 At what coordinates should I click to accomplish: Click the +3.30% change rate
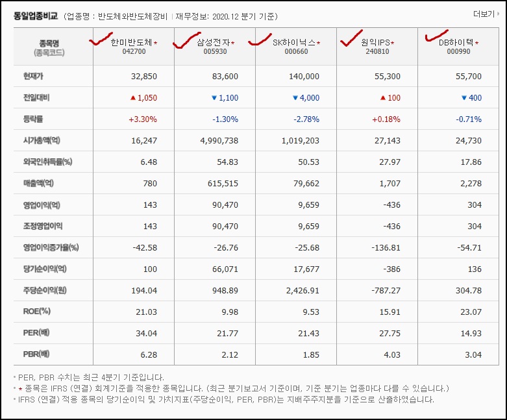tap(143, 119)
